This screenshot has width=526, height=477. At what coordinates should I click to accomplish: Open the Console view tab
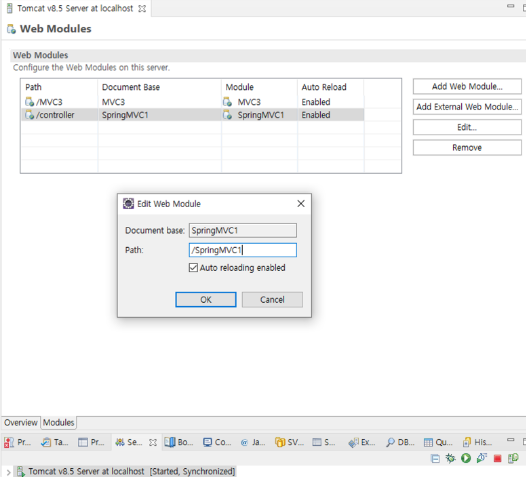(217, 442)
